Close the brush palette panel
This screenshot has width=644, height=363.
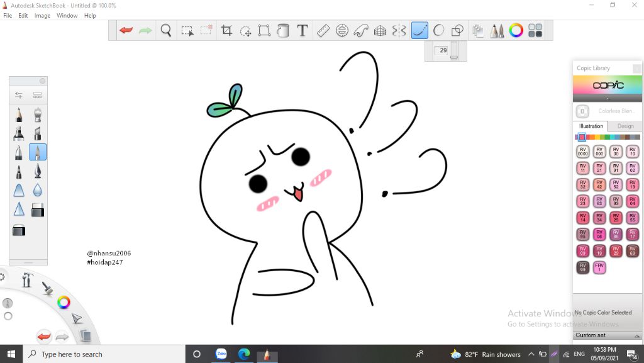click(x=42, y=81)
